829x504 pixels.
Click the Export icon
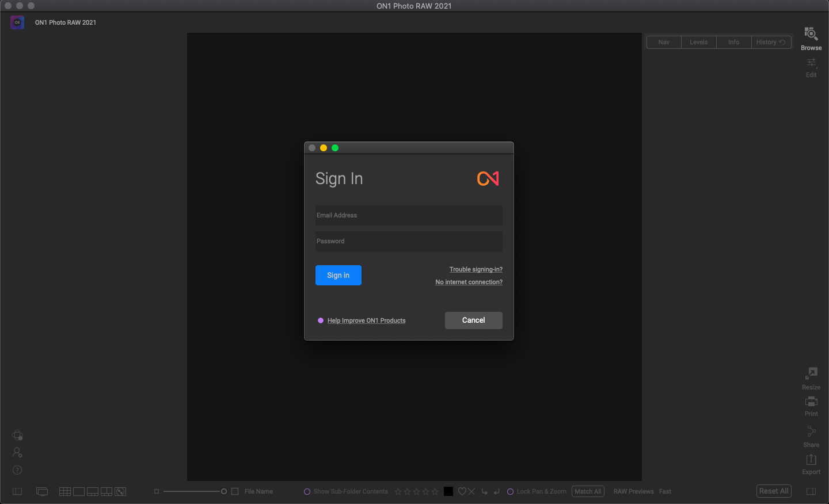point(811,463)
